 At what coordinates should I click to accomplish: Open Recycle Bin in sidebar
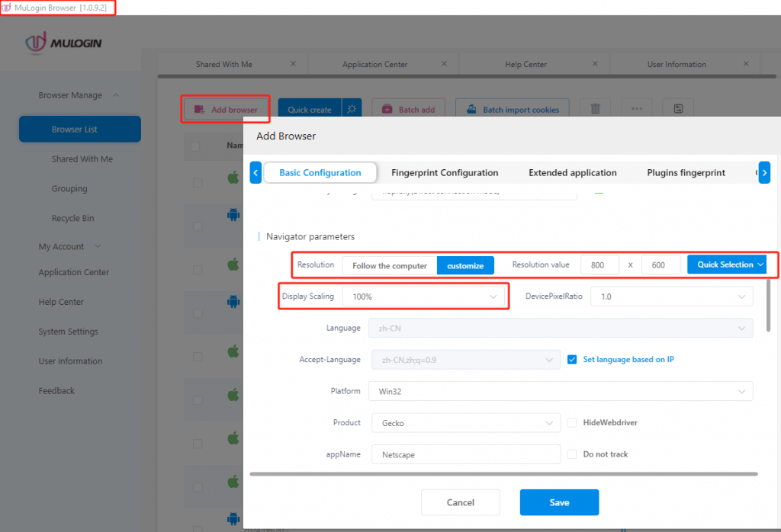[72, 218]
